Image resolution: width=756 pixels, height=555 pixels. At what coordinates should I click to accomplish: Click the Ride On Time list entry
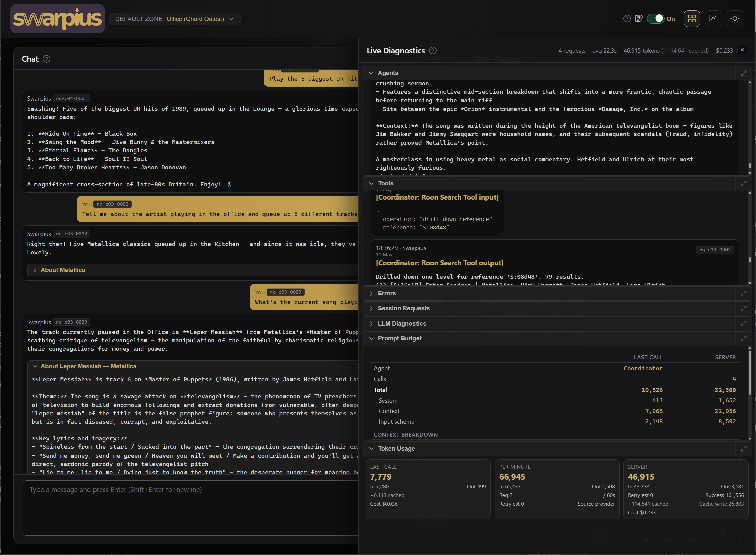82,134
